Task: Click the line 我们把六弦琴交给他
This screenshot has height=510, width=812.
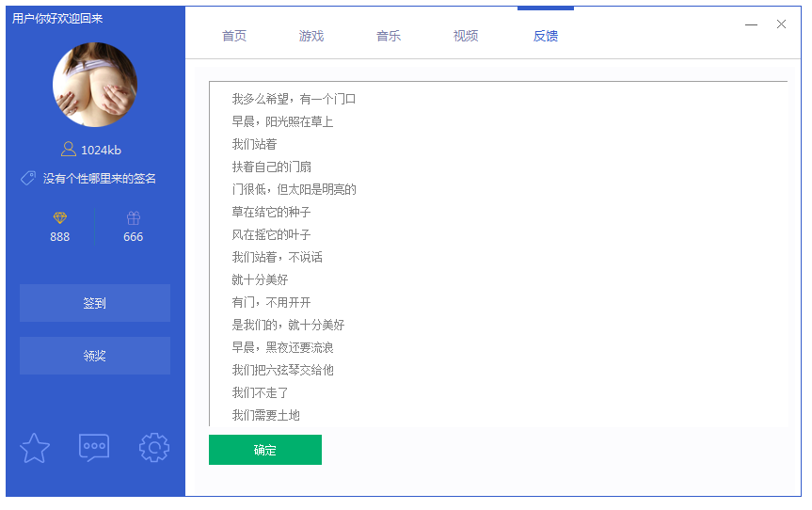Action: coord(282,370)
